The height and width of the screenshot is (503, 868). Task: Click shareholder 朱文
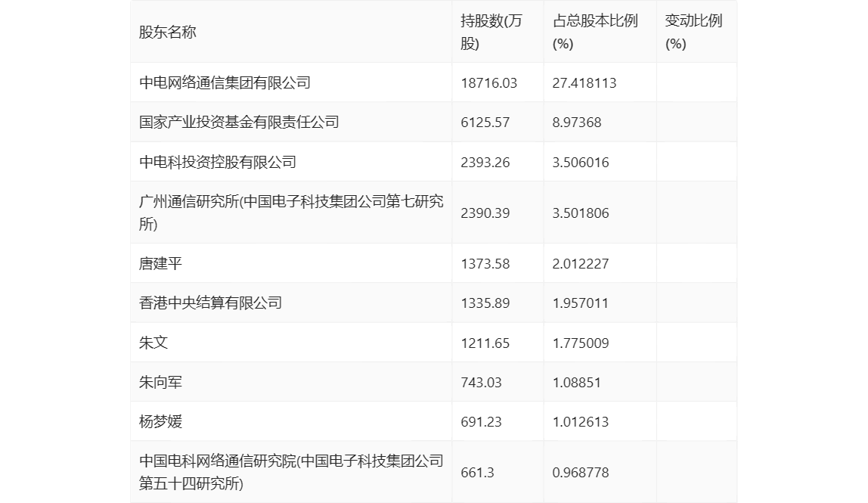pos(153,343)
